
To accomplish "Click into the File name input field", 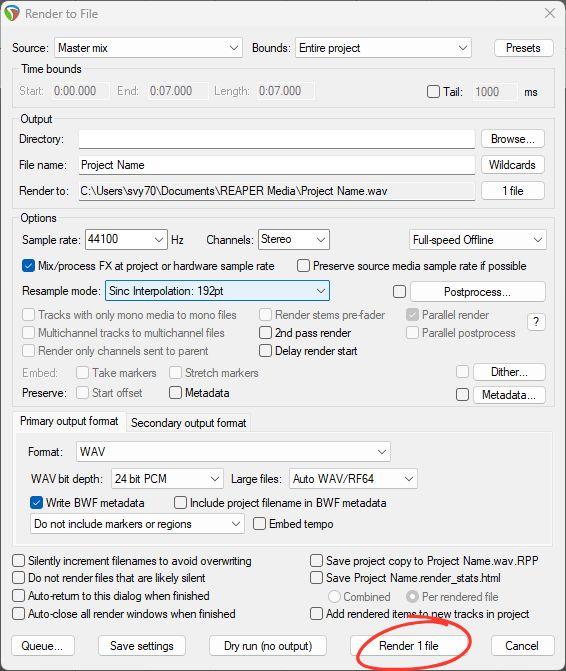I will pos(276,165).
